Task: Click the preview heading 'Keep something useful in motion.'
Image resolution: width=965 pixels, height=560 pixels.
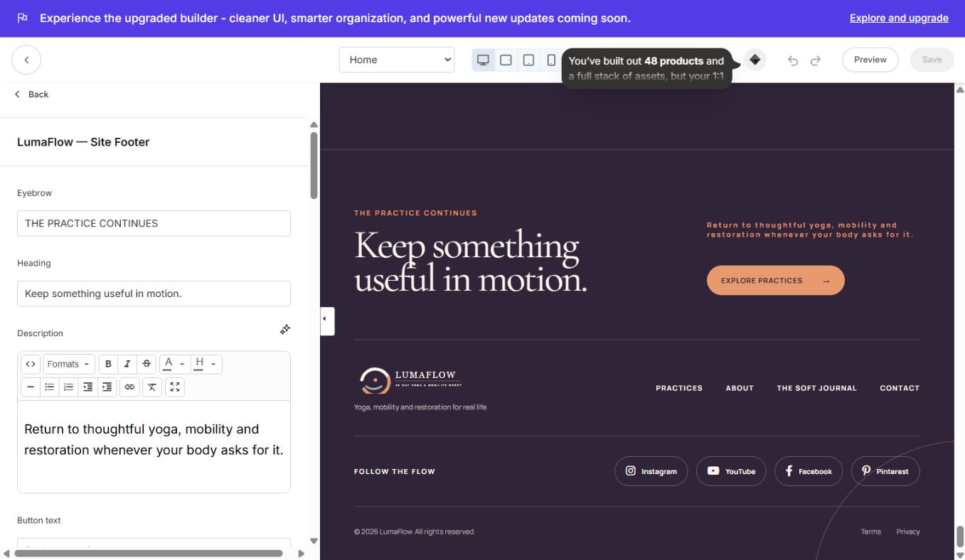Action: 471,262
